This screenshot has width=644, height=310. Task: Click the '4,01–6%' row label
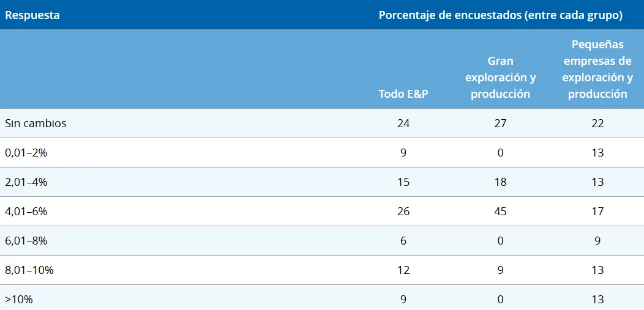coord(26,211)
